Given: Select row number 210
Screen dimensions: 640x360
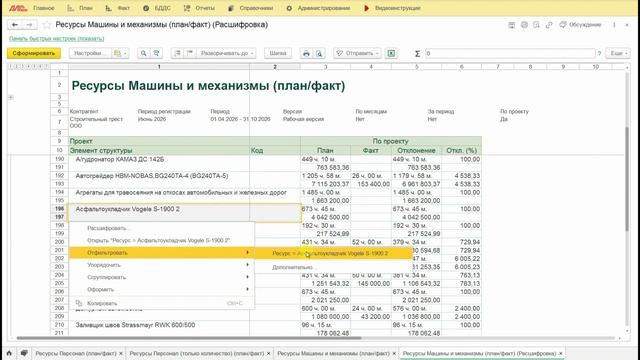Looking at the screenshot, I should point(59,325).
